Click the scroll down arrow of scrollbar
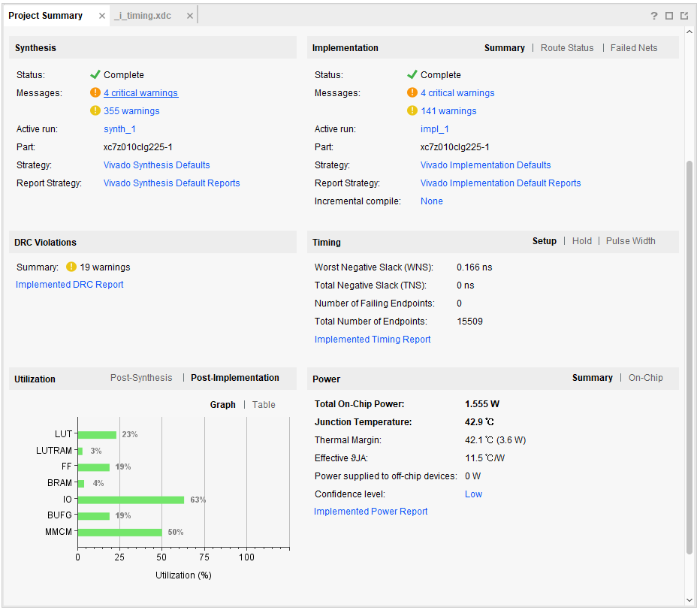 click(690, 599)
